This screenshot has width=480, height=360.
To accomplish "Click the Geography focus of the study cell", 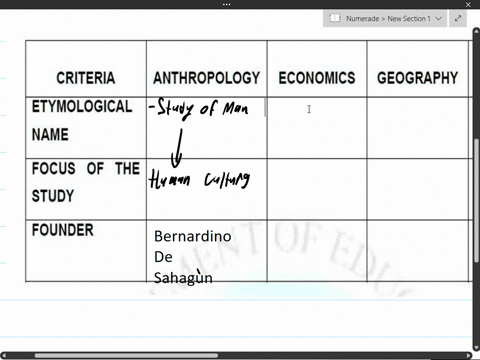I will pos(418,189).
